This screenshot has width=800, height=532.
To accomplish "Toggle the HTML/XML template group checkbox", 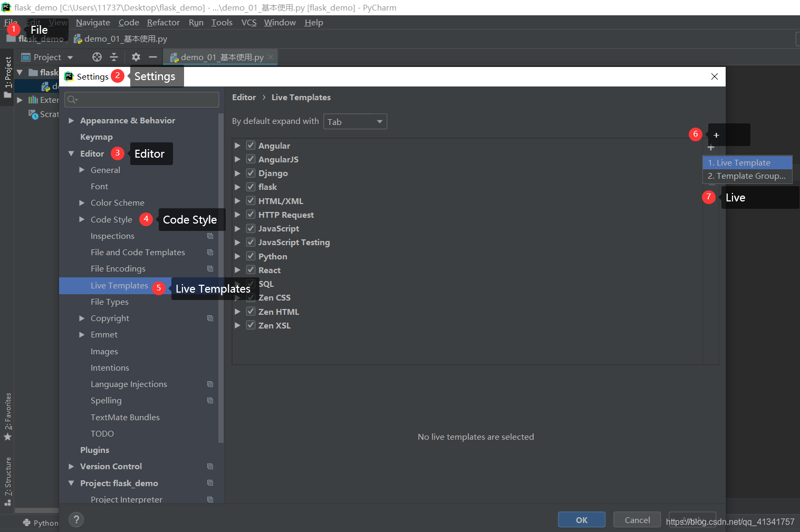I will point(251,201).
